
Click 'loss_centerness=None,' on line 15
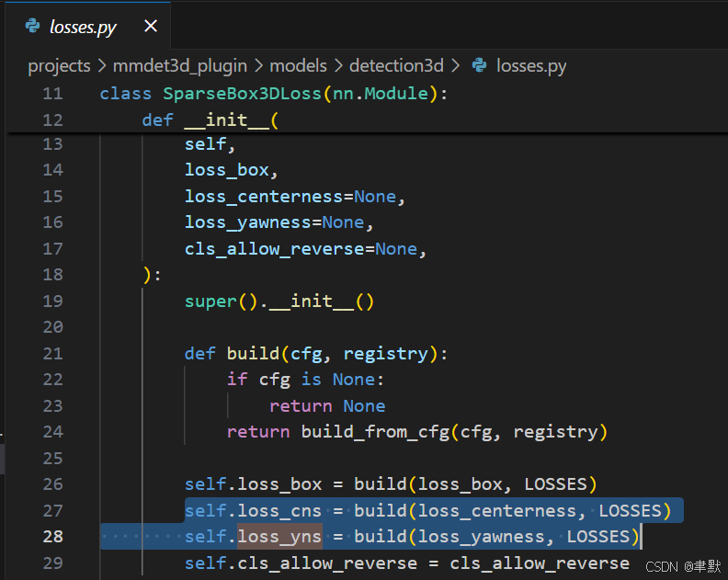pos(295,197)
